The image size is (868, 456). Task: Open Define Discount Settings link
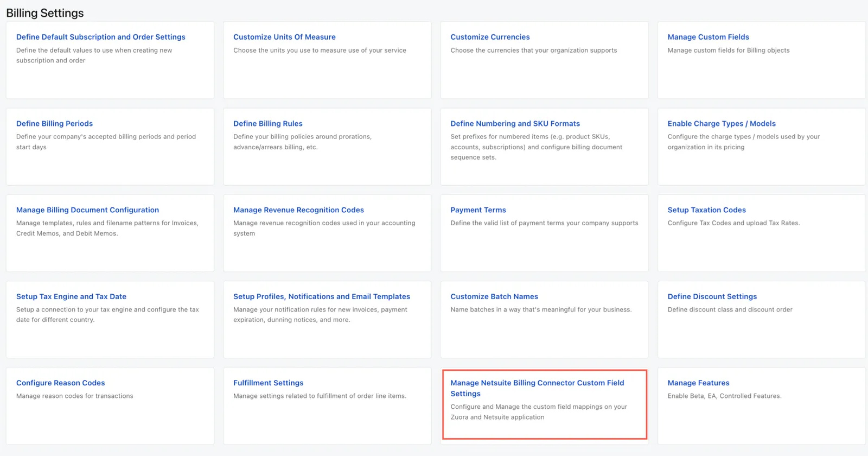[x=712, y=296]
